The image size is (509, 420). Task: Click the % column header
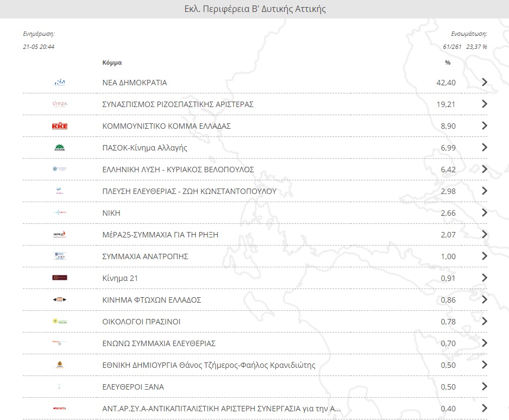[x=448, y=62]
